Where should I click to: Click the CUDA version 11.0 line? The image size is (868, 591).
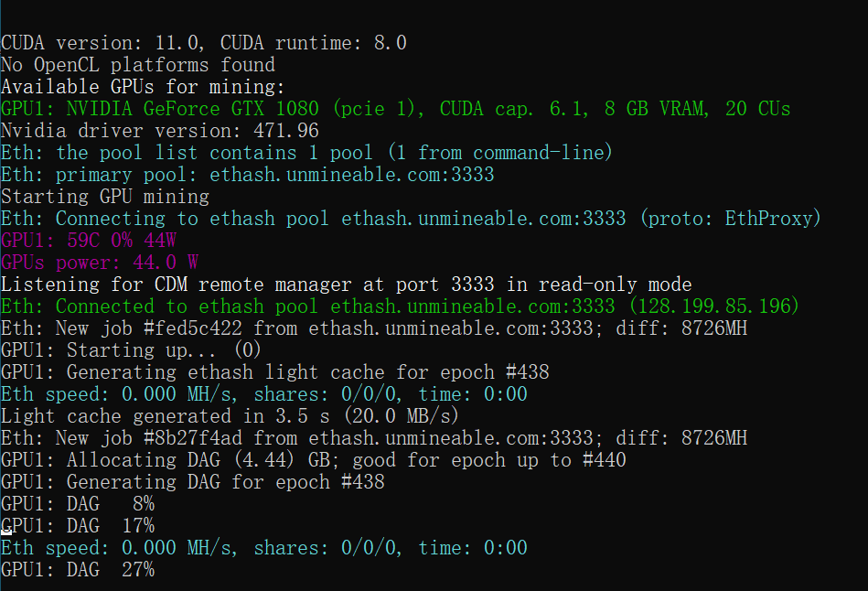(203, 43)
